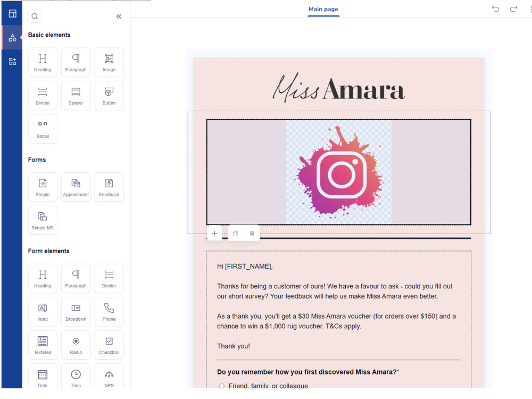Add a Radio form field

click(x=76, y=345)
